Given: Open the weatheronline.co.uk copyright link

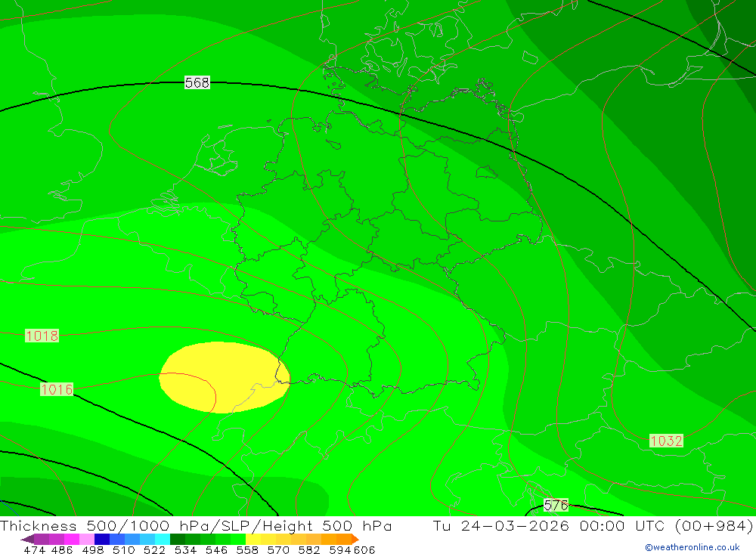Looking at the screenshot, I should 692,547.
